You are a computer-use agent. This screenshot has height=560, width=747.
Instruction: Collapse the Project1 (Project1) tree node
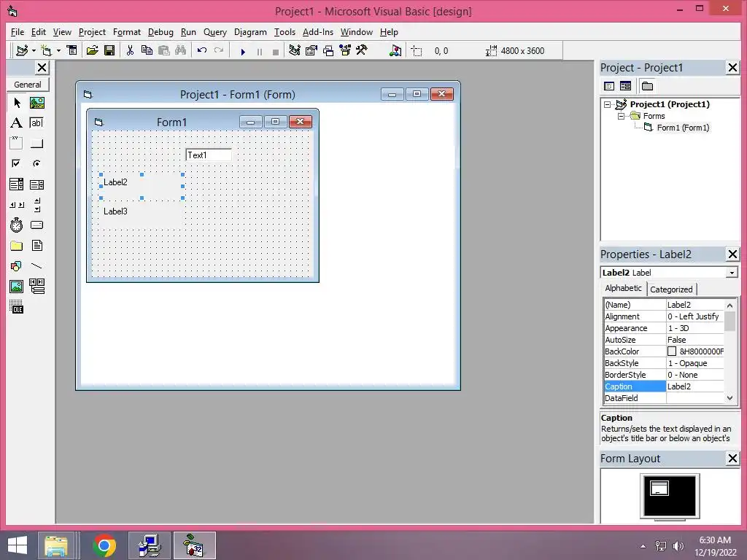[608, 104]
